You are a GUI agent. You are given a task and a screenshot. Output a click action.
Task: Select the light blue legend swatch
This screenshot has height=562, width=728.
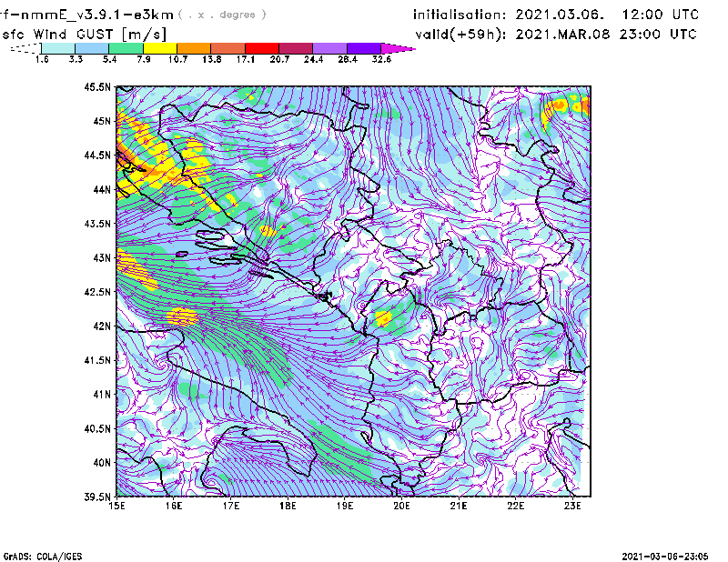point(92,48)
